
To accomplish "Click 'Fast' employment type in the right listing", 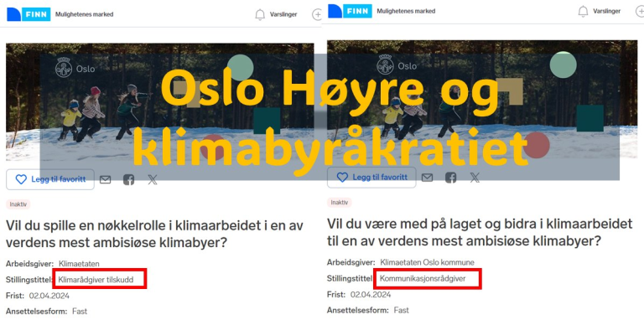I will tap(402, 310).
